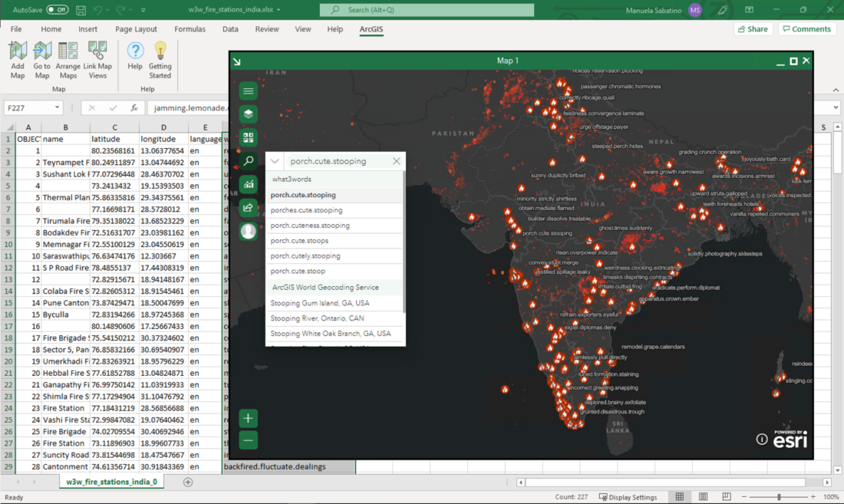
Task: Click the Redo icon
Action: 120,10
